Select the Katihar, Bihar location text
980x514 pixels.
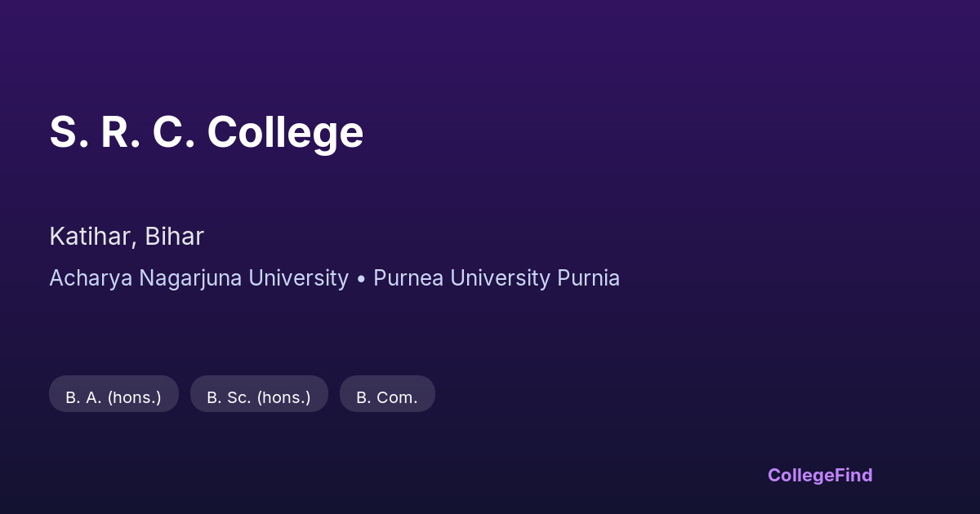coord(127,237)
